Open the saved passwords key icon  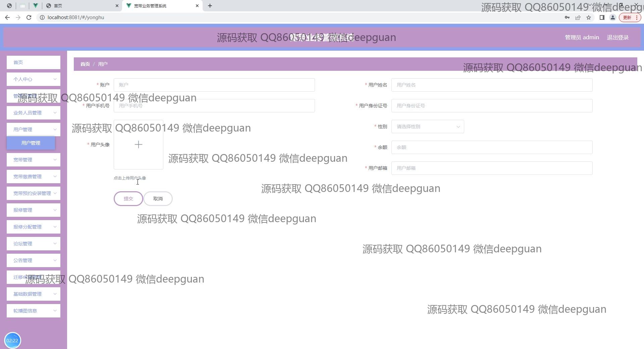pos(567,17)
